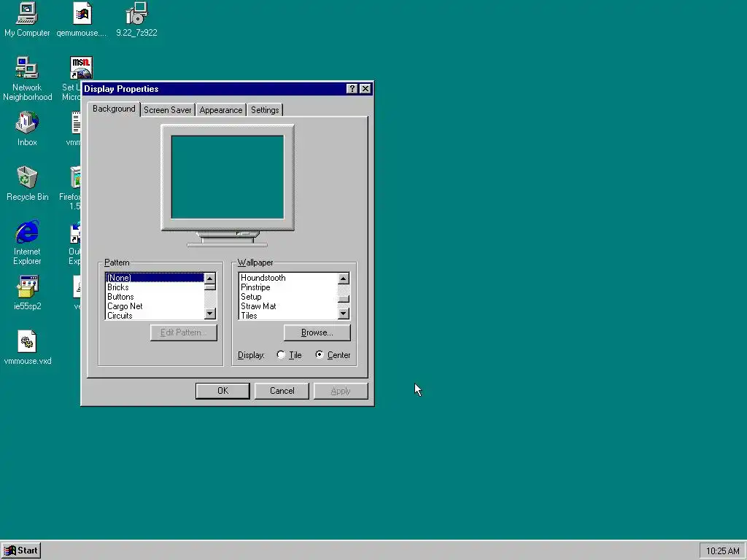Select the MSN setup desktop icon
This screenshot has height=560, width=747.
click(81, 68)
